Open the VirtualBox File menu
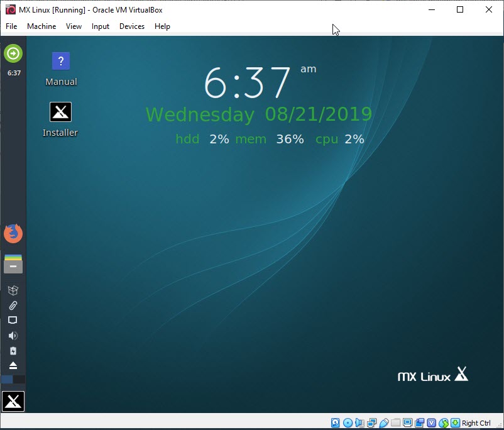The width and height of the screenshot is (504, 430). pos(11,26)
